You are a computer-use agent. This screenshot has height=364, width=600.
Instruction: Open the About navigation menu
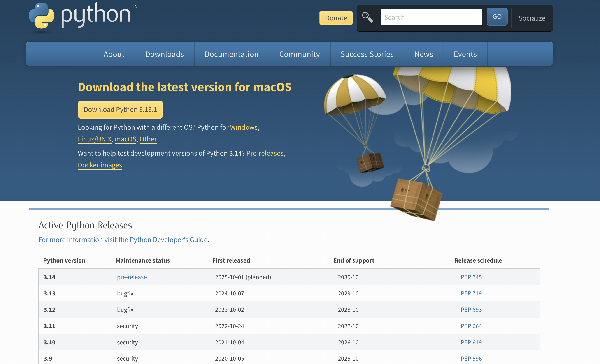point(114,54)
